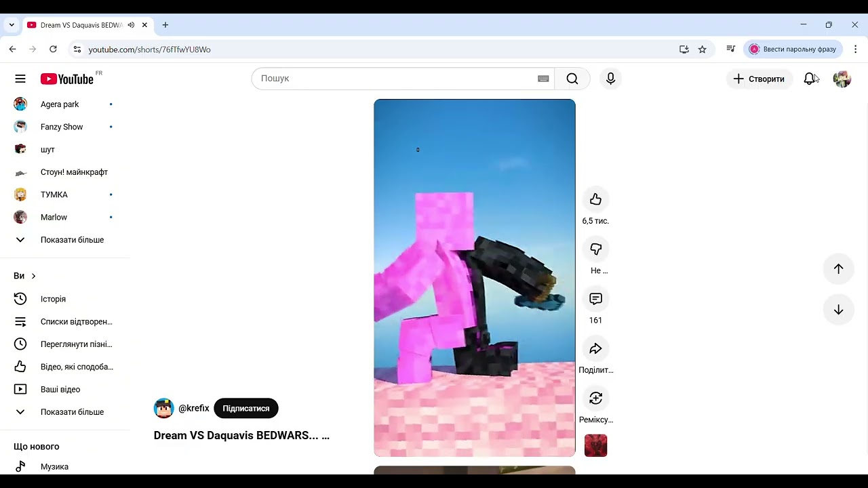View site information icon in address bar

(x=77, y=49)
